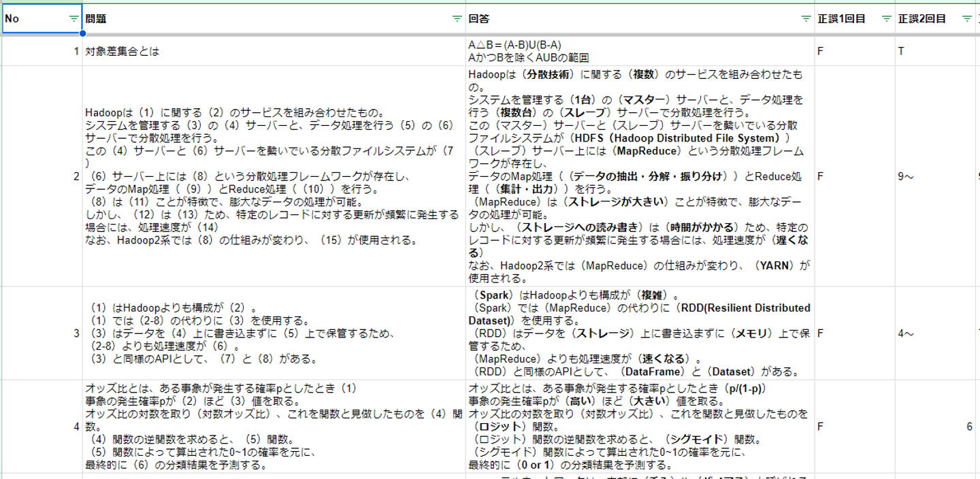Click the answer cell mentioning Spark and RDD
Viewport: 980px width, 479px height.
(x=640, y=333)
